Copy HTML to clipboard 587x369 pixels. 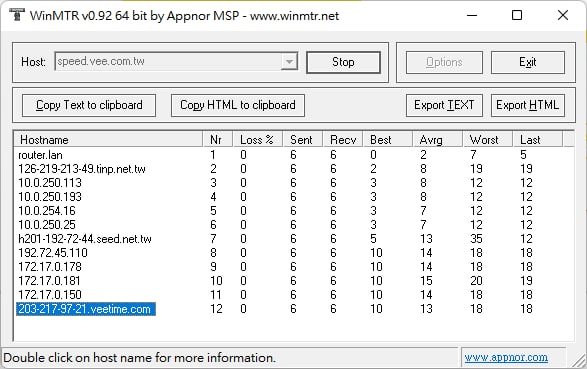238,105
